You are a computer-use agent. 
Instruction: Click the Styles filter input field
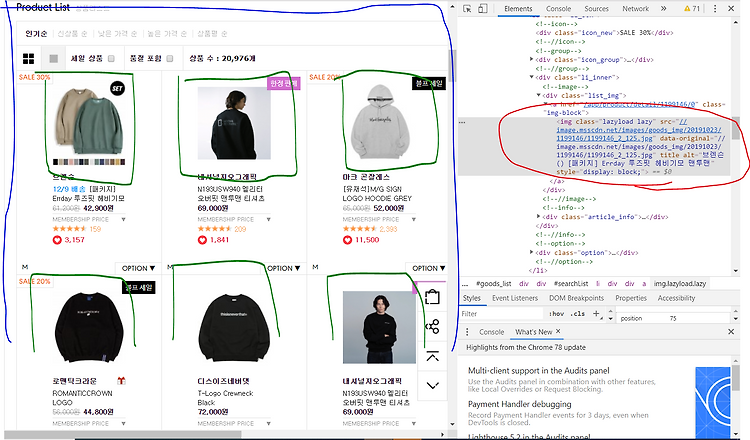[501, 314]
